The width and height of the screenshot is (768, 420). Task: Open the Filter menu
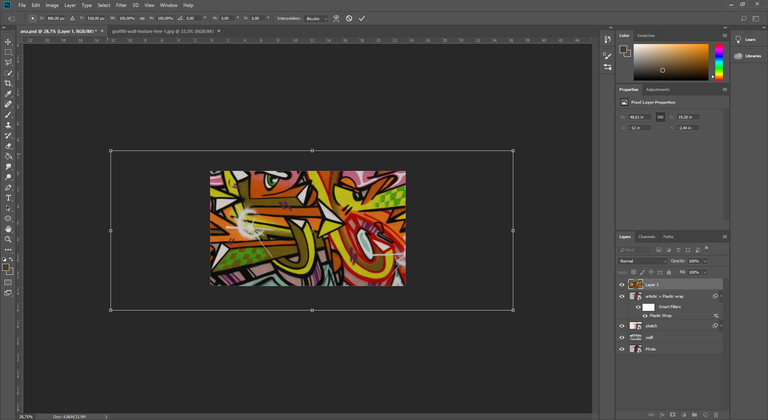pyautogui.click(x=121, y=5)
